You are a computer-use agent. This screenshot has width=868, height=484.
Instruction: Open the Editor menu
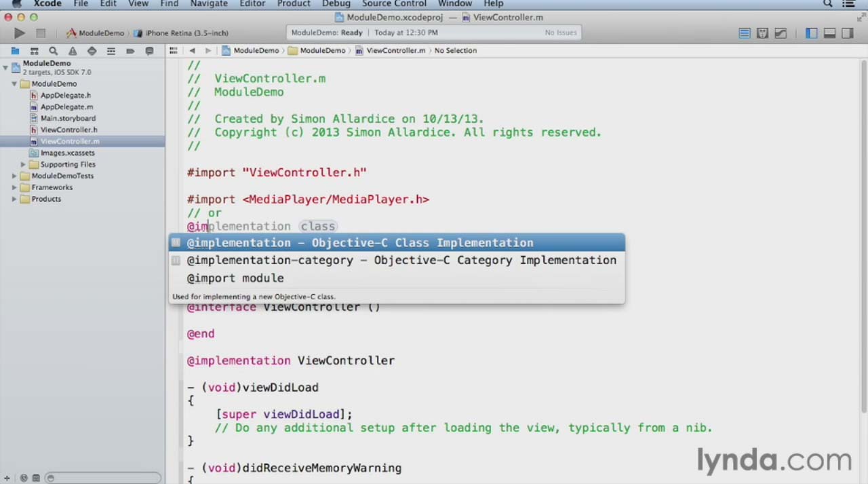point(252,4)
